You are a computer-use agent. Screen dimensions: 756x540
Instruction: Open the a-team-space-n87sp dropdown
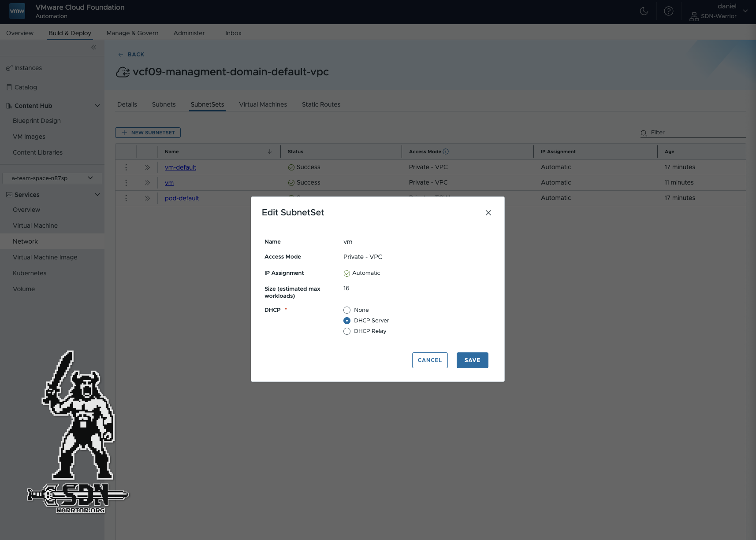click(x=52, y=178)
